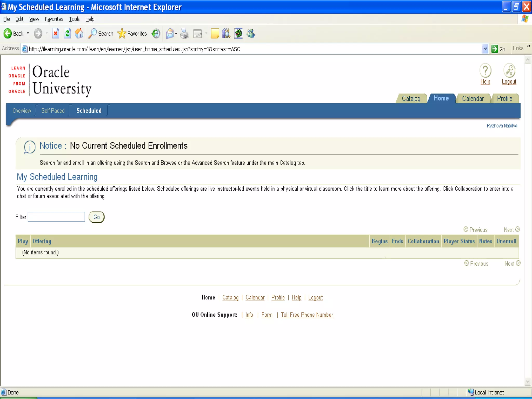Click the Print printer icon
Image resolution: width=532 pixels, height=399 pixels.
[x=184, y=34]
